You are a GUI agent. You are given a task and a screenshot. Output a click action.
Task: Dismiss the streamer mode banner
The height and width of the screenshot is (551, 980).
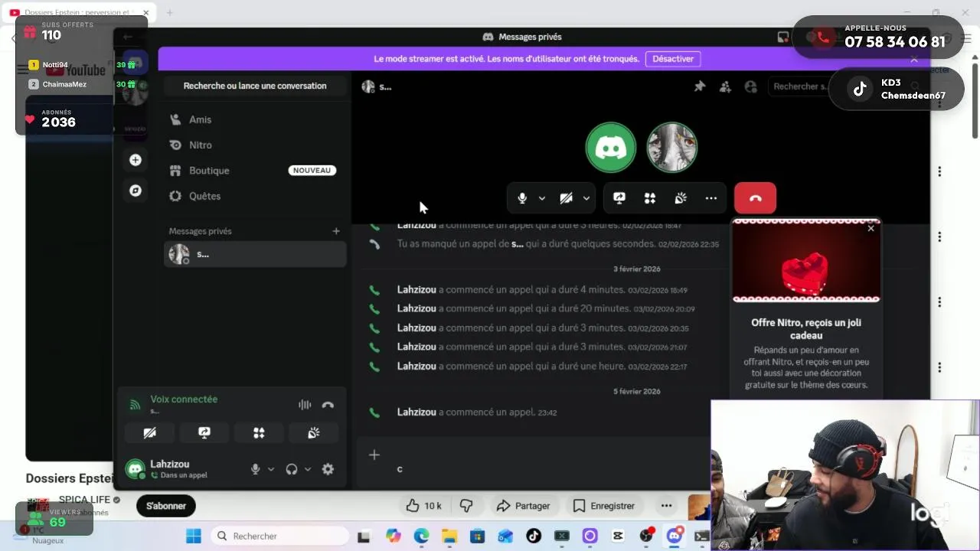click(x=914, y=59)
